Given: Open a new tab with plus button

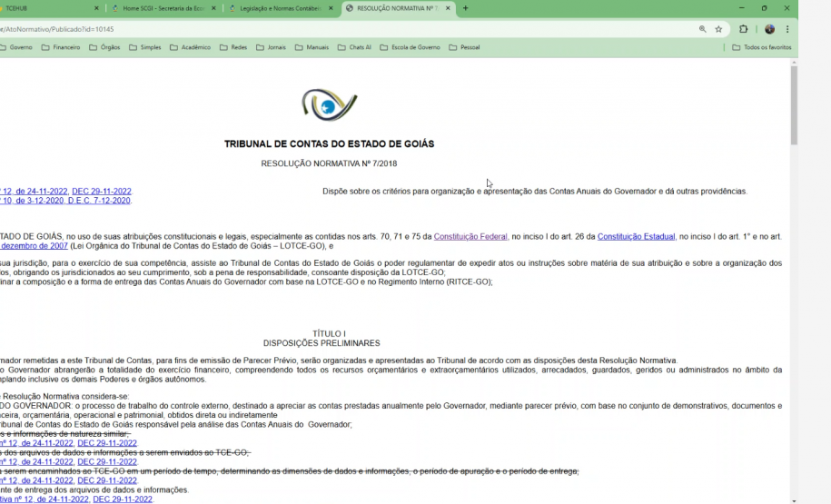Looking at the screenshot, I should click(465, 8).
